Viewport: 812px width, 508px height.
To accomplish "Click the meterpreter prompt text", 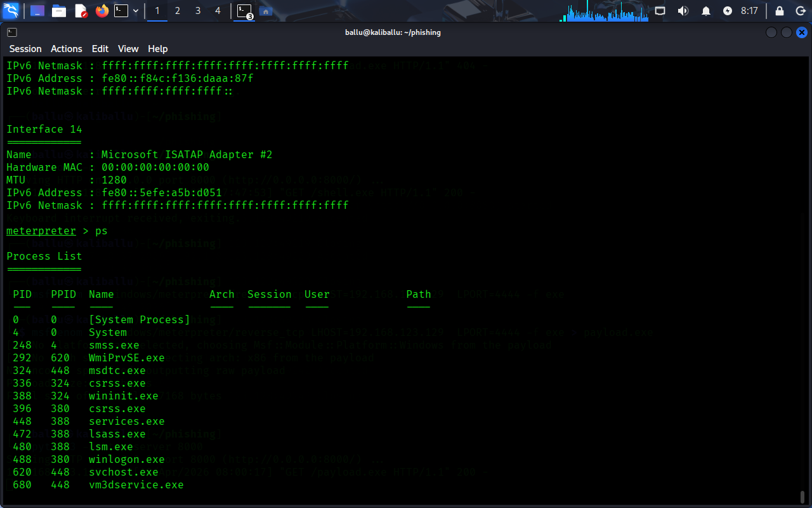I will (x=41, y=231).
